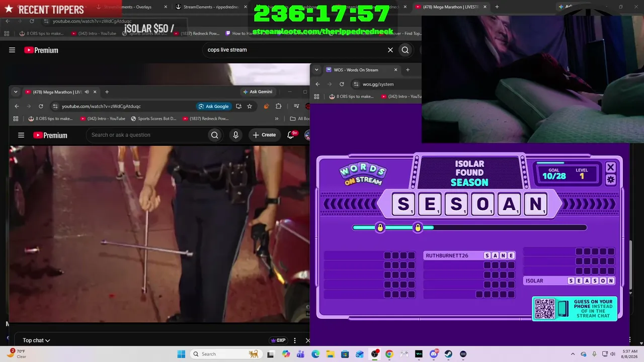Open Steam from taskbar
Viewport: 644px width, 362px height.
tap(448, 354)
